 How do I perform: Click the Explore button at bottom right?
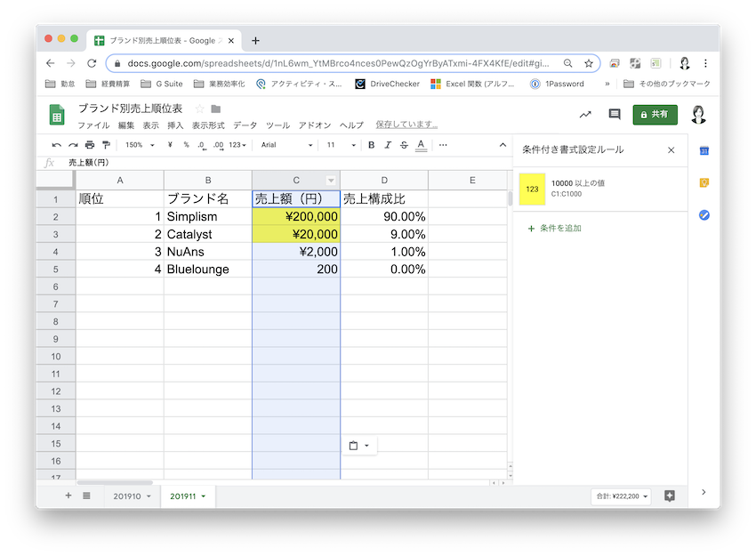click(x=670, y=496)
